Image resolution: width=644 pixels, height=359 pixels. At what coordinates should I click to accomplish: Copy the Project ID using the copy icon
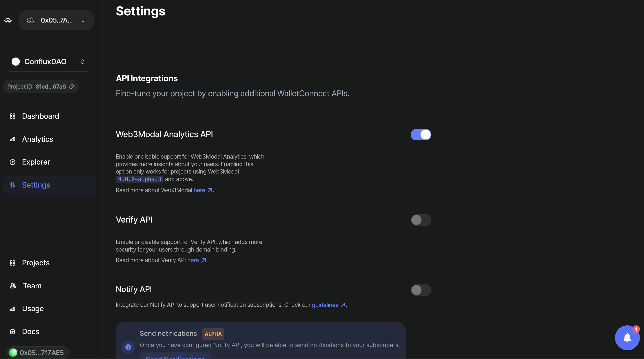(x=72, y=87)
